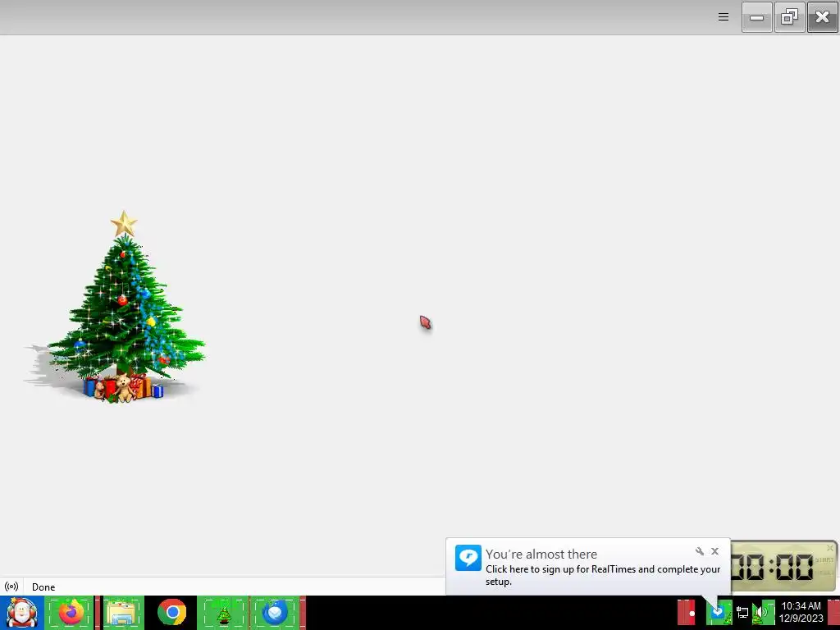840x630 pixels.
Task: Dismiss the RealTimes notification with the X
Action: pos(714,551)
